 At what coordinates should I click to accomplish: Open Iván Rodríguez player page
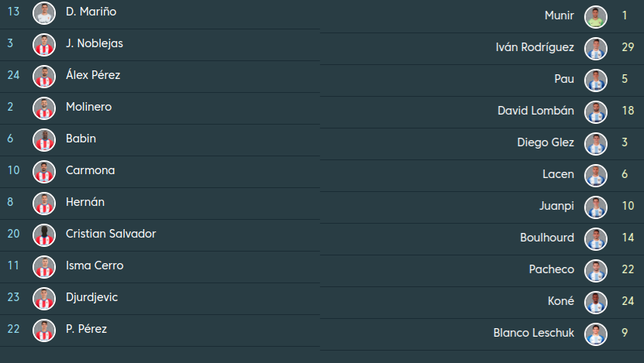tap(535, 47)
